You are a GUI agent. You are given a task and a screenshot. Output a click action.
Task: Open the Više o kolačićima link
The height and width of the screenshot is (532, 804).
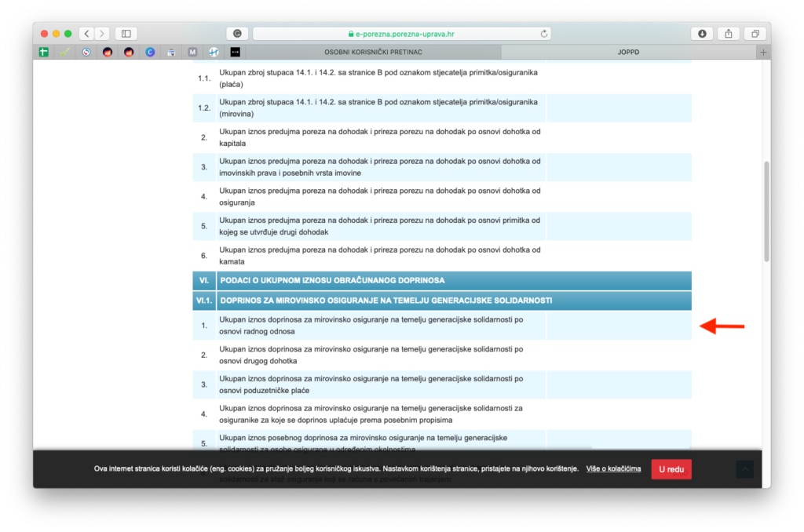click(x=613, y=469)
